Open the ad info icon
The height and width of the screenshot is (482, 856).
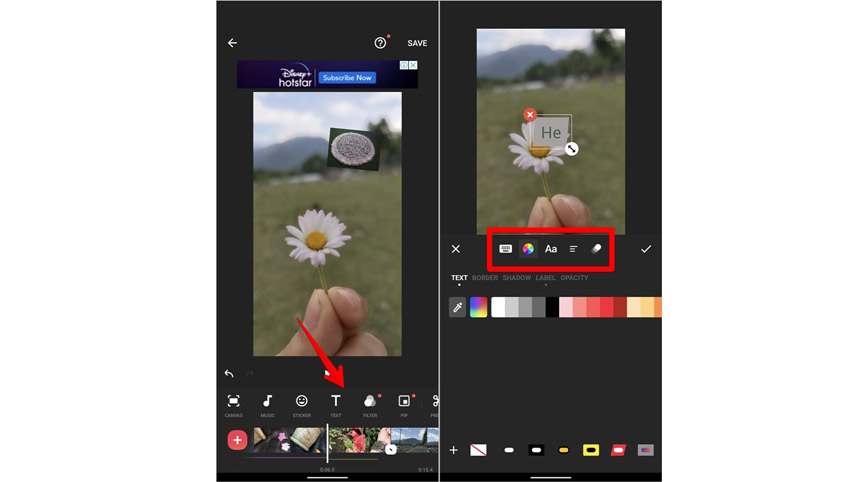click(404, 65)
